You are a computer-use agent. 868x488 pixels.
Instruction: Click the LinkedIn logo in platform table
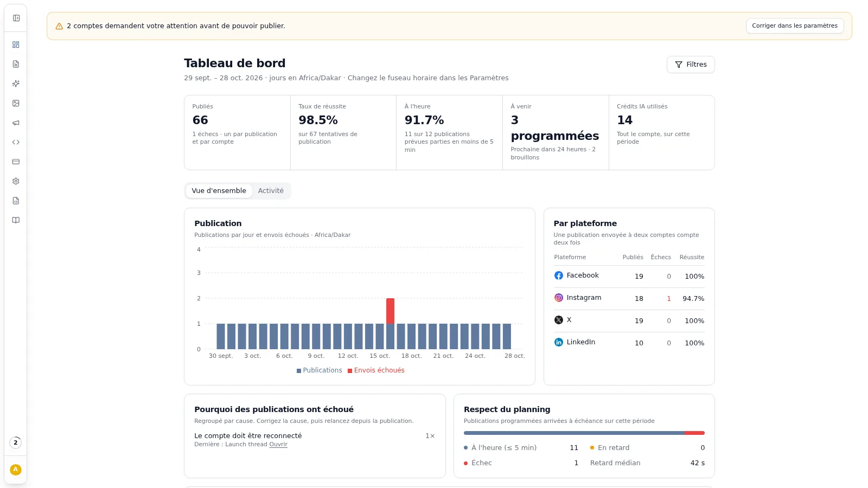[x=559, y=342]
